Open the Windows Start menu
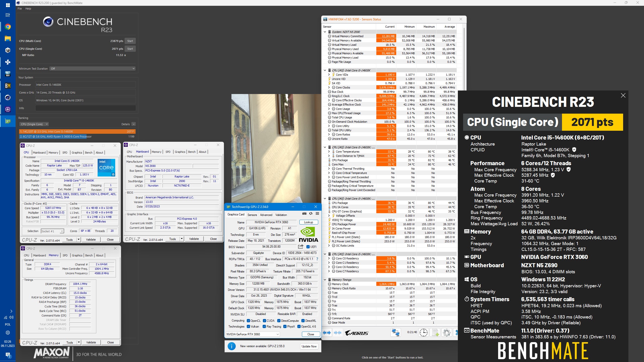Screen dimensions: 644x362 [x=8, y=5]
